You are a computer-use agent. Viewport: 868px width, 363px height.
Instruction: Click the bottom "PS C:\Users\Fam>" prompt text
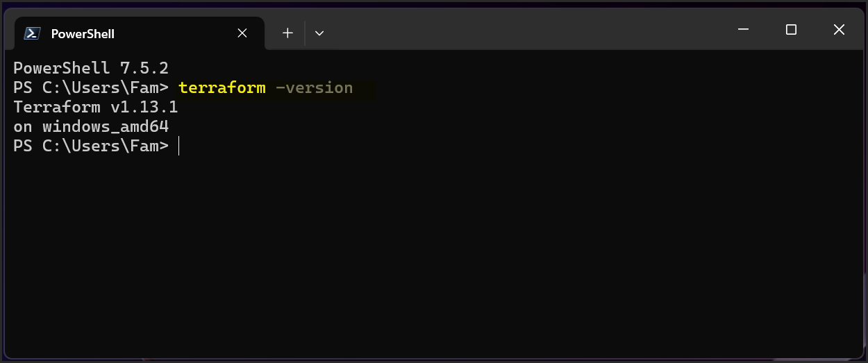[x=91, y=146]
